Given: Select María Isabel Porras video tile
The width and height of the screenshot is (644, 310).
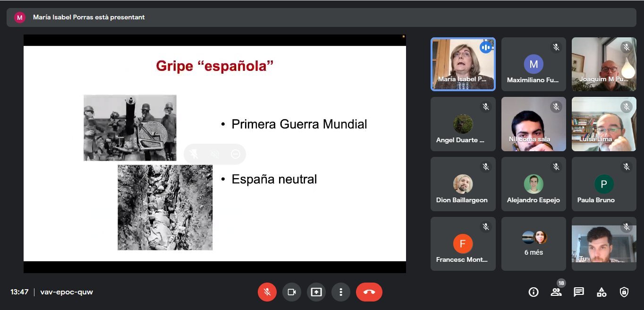Looking at the screenshot, I should point(463,64).
